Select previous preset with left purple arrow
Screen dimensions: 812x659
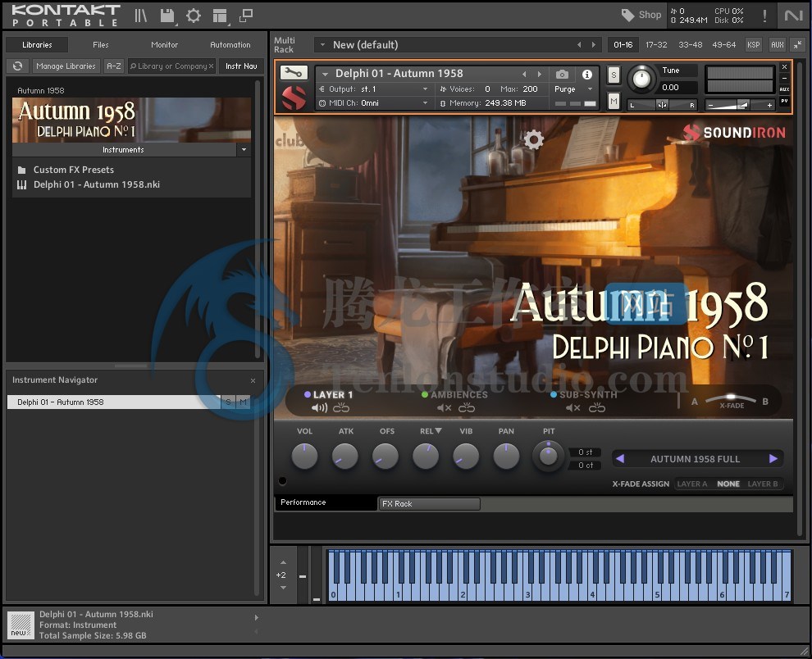pyautogui.click(x=620, y=459)
